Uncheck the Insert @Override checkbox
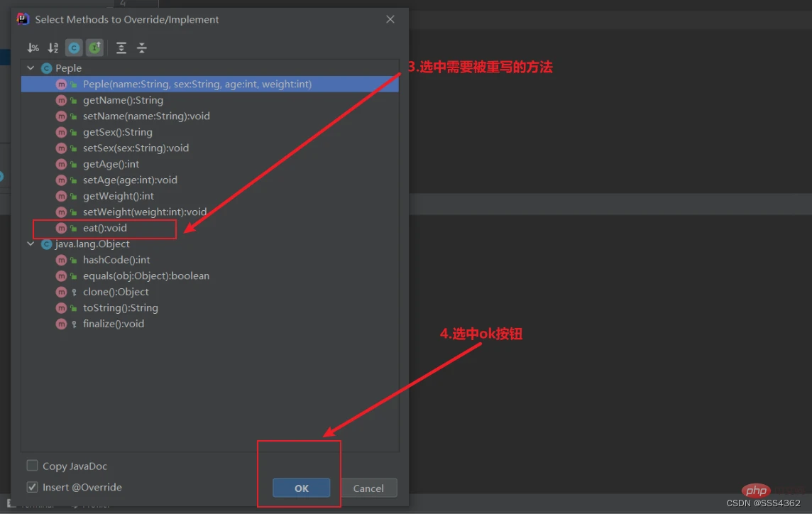Screen dimensions: 812x514 32,487
